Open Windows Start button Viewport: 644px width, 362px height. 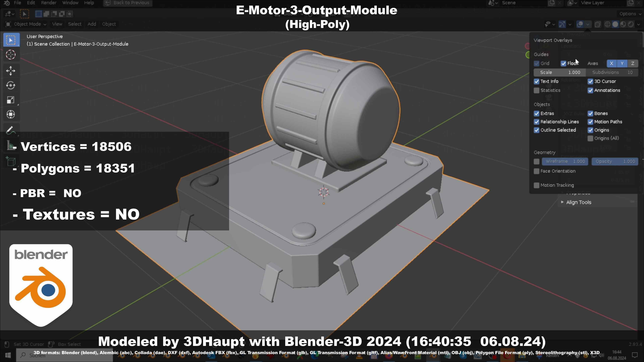coord(8,355)
